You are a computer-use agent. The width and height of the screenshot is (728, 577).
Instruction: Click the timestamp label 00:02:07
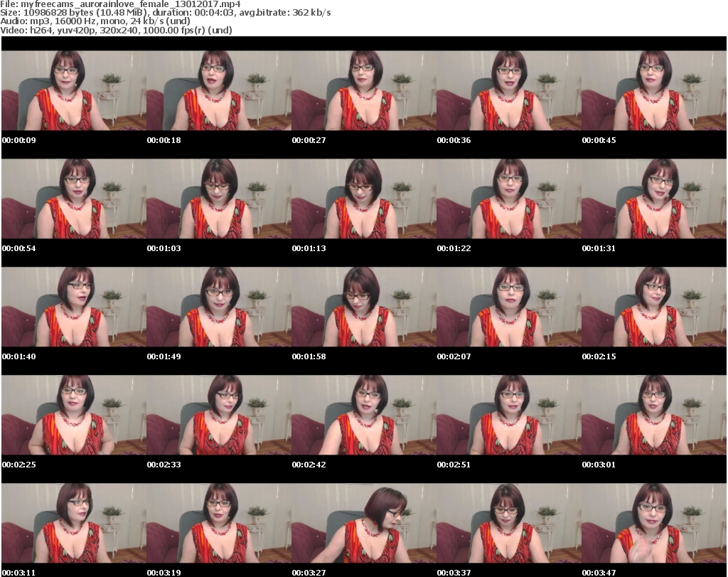(454, 356)
